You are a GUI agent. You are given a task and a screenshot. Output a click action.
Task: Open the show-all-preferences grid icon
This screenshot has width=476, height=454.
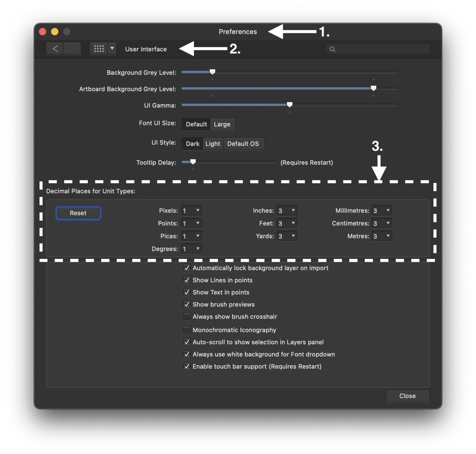pos(99,48)
